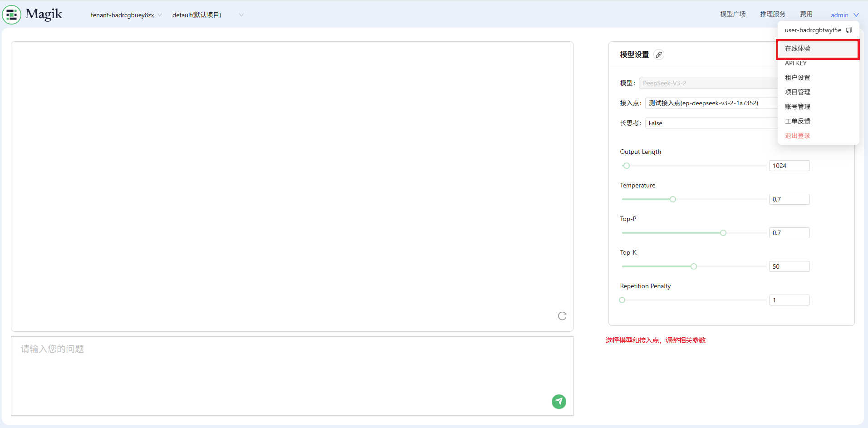Click the Temperature slider handle
Screen dimensions: 868x428
tap(673, 199)
